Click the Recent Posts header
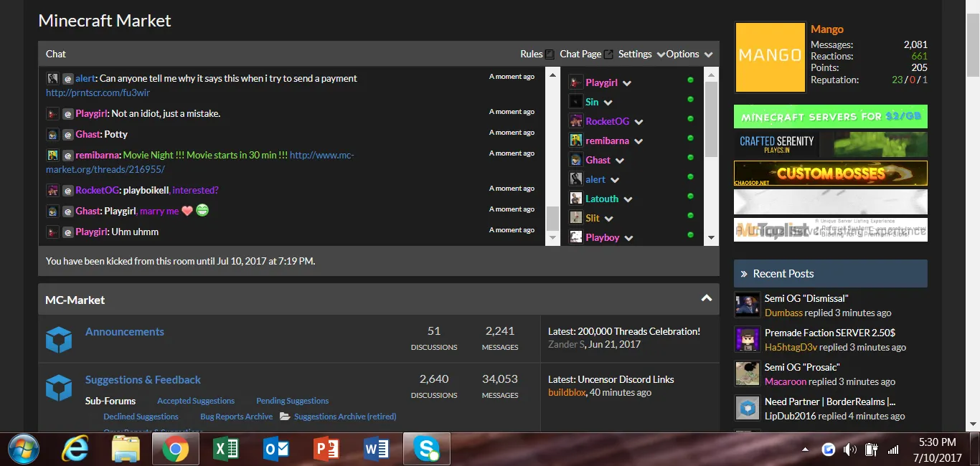 click(x=831, y=274)
